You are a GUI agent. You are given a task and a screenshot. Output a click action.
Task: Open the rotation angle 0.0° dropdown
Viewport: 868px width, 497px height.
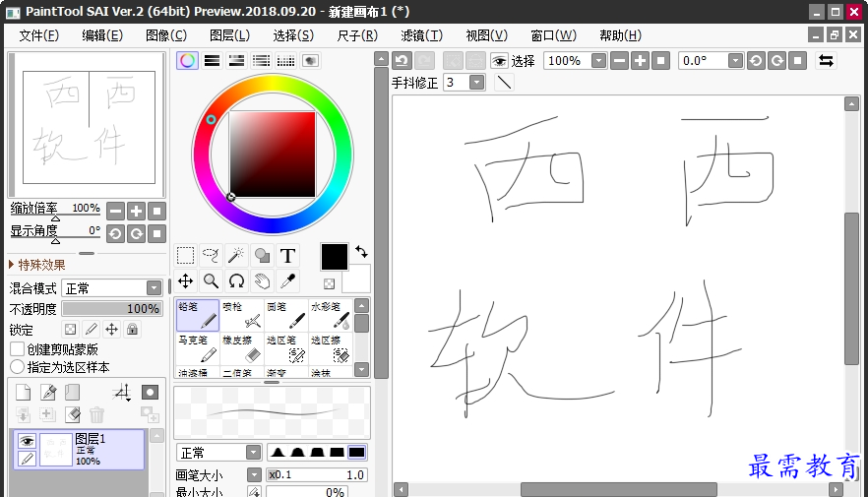pos(735,60)
